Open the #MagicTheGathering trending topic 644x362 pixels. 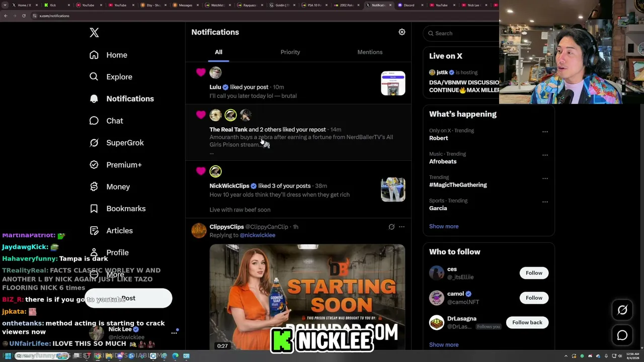click(458, 185)
